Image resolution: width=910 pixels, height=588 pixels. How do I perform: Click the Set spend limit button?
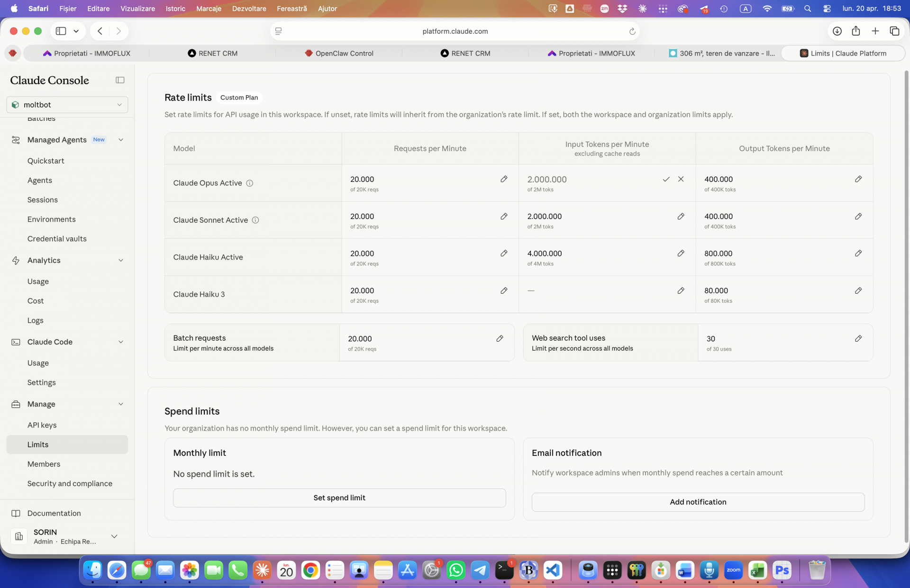coord(339,498)
